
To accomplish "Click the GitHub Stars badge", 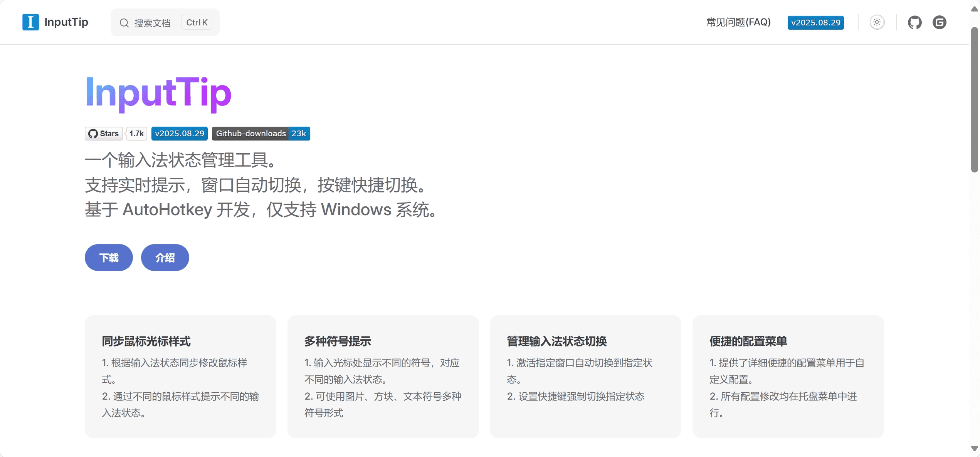I will pyautogui.click(x=104, y=134).
